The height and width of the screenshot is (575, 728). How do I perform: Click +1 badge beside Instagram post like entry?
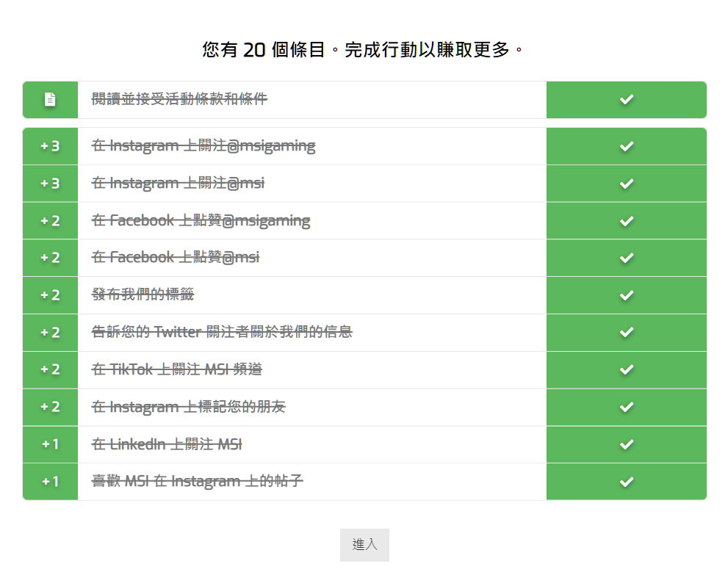click(x=50, y=482)
